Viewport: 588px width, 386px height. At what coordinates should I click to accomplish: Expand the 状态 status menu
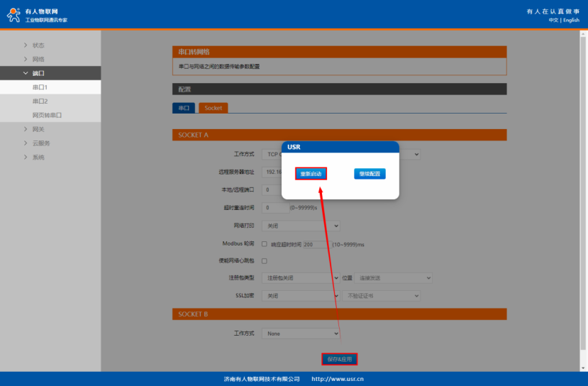point(38,45)
